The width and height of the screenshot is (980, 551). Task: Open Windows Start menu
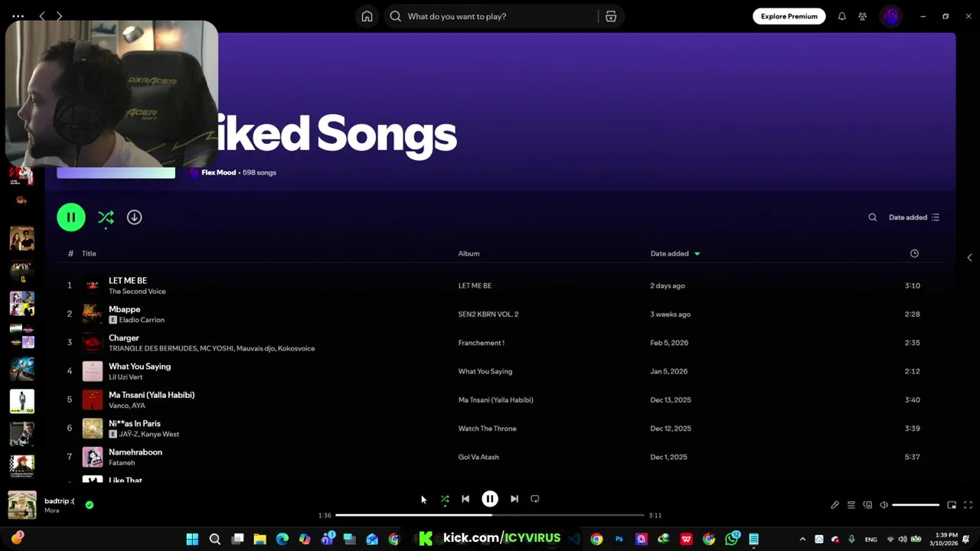[x=192, y=539]
